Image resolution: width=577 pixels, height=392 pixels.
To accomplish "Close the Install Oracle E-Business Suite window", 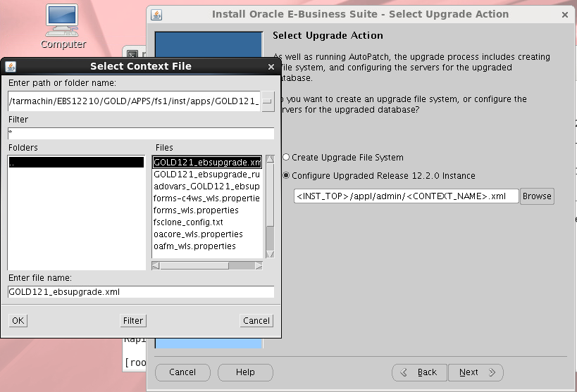I will click(565, 15).
